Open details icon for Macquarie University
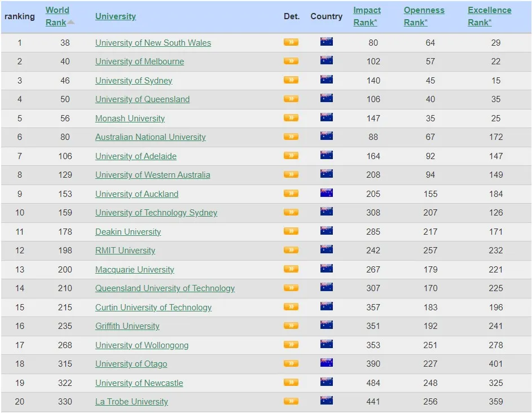The image size is (532, 413). click(x=291, y=269)
